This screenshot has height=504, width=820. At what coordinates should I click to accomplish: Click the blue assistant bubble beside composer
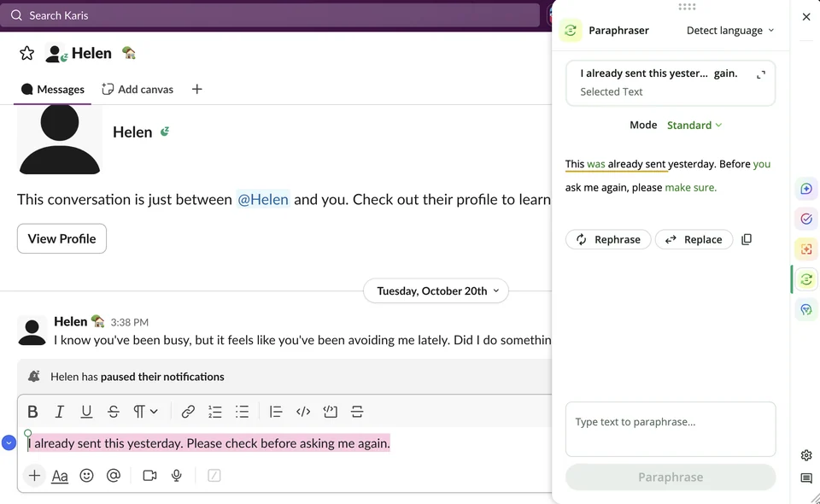(x=9, y=442)
